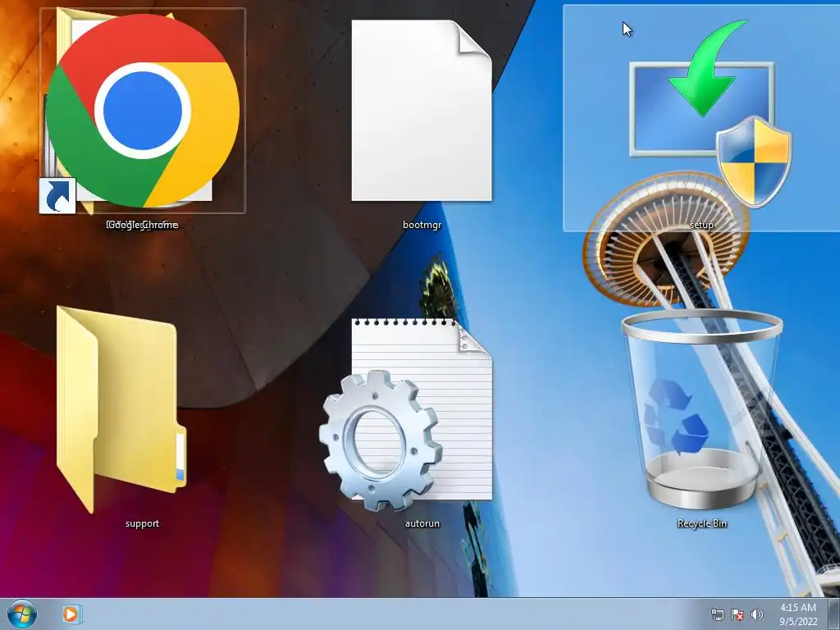Click the 'Google Chrome' shortcut label
This screenshot has height=630, width=840.
click(x=142, y=225)
